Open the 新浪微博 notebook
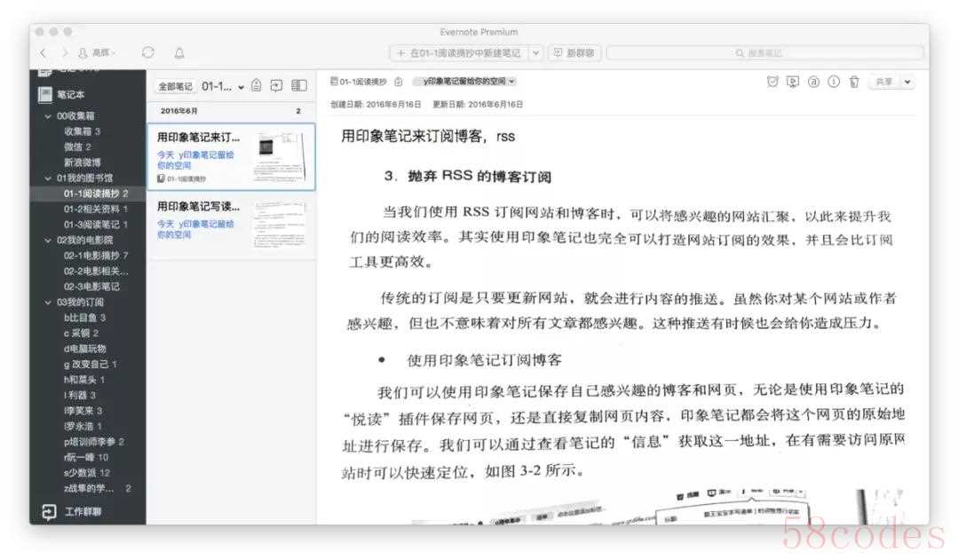Image resolution: width=959 pixels, height=560 pixels. click(x=82, y=162)
